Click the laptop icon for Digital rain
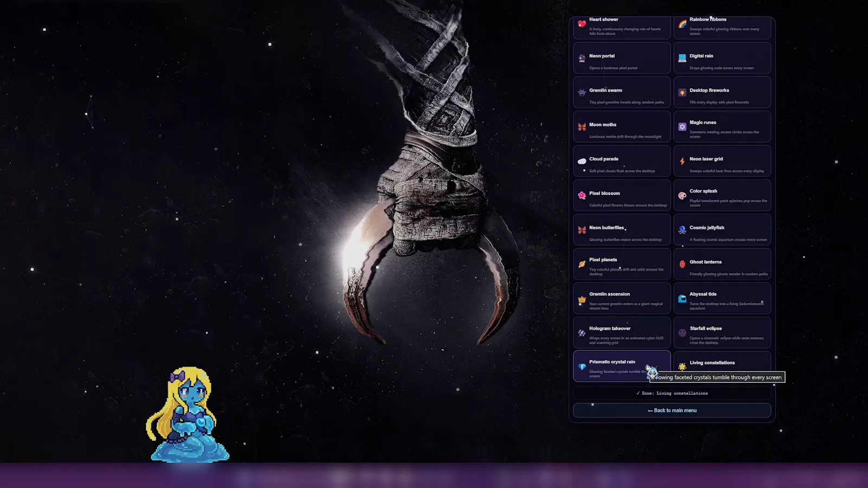 (x=682, y=58)
